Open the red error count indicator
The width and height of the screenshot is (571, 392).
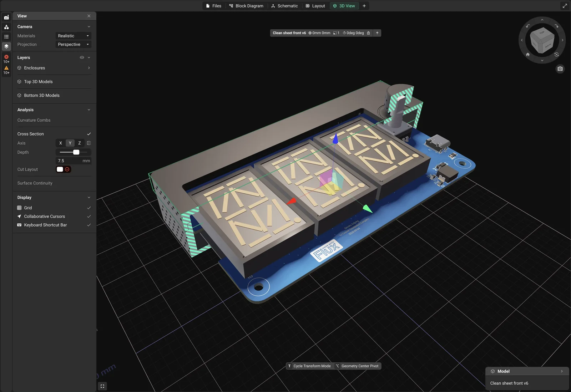point(6,59)
